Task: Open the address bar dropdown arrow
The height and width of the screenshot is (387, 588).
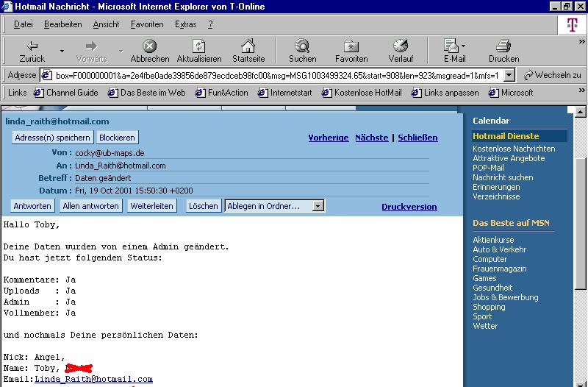Action: click(x=509, y=76)
